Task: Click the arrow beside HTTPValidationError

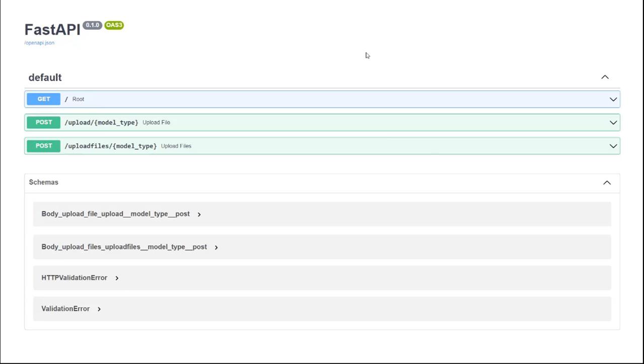Action: [116, 278]
